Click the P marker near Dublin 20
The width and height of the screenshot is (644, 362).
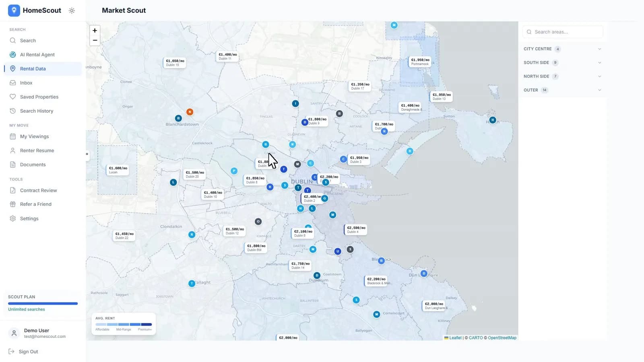(234, 171)
